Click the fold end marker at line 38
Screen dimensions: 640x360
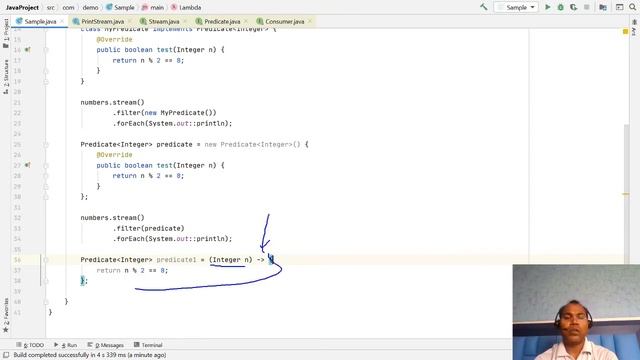pyautogui.click(x=46, y=281)
